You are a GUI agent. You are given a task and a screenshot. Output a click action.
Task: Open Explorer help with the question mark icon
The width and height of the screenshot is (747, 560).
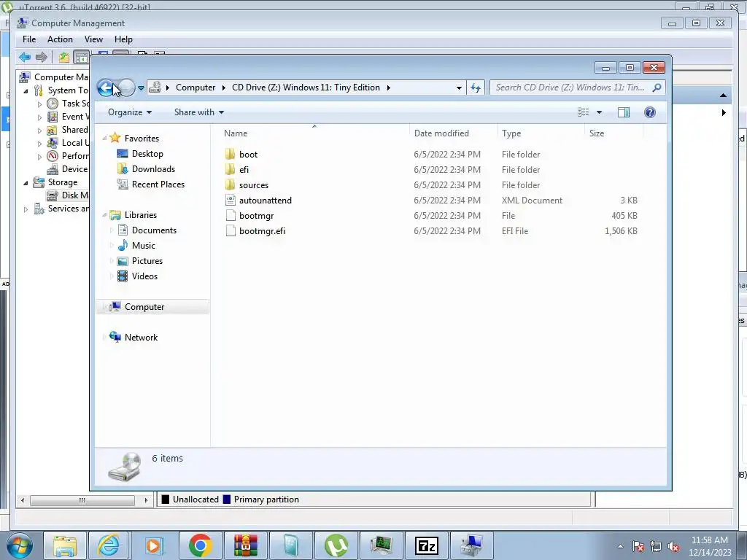tap(649, 112)
